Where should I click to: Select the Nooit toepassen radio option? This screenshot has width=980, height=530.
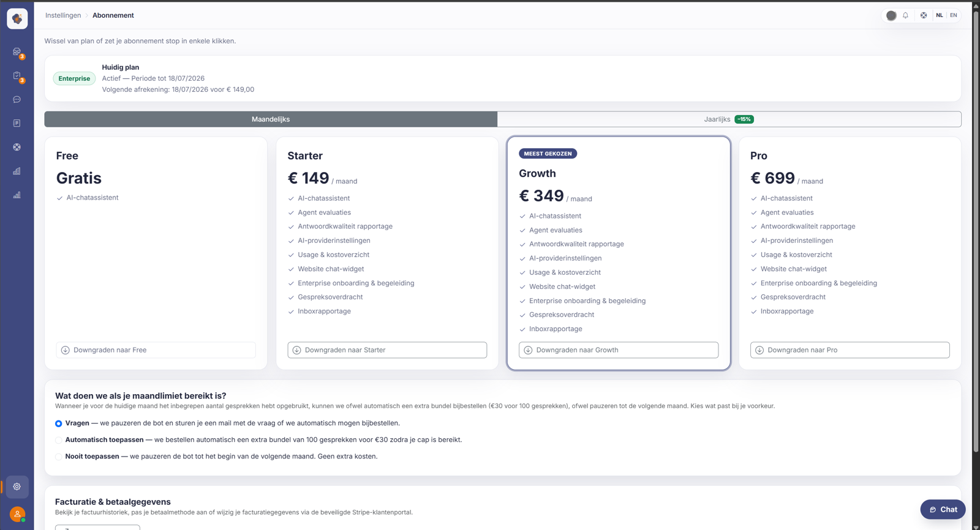click(59, 457)
